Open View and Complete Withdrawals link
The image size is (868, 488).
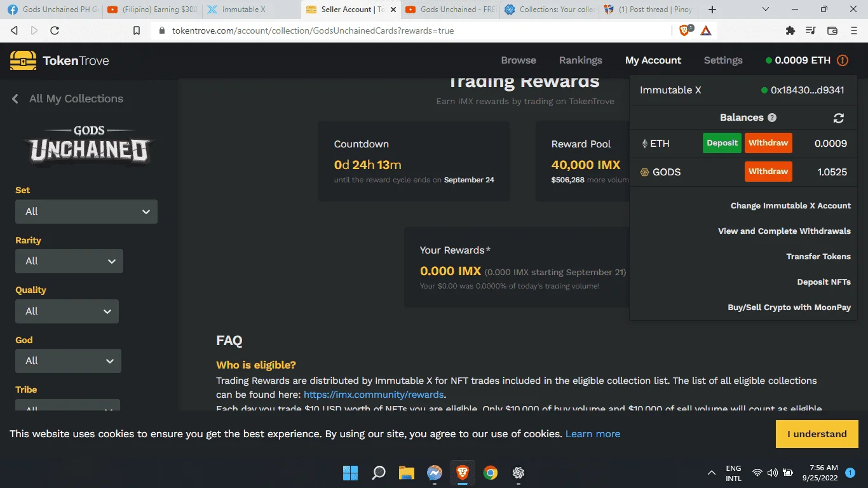coord(784,231)
